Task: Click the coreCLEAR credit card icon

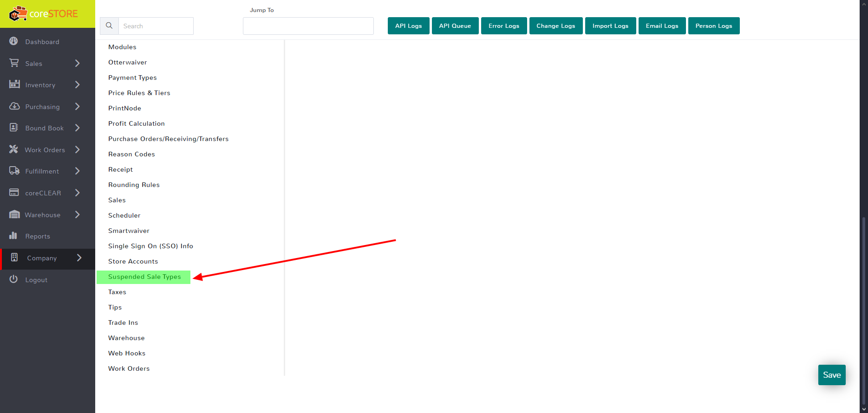Action: tap(14, 192)
